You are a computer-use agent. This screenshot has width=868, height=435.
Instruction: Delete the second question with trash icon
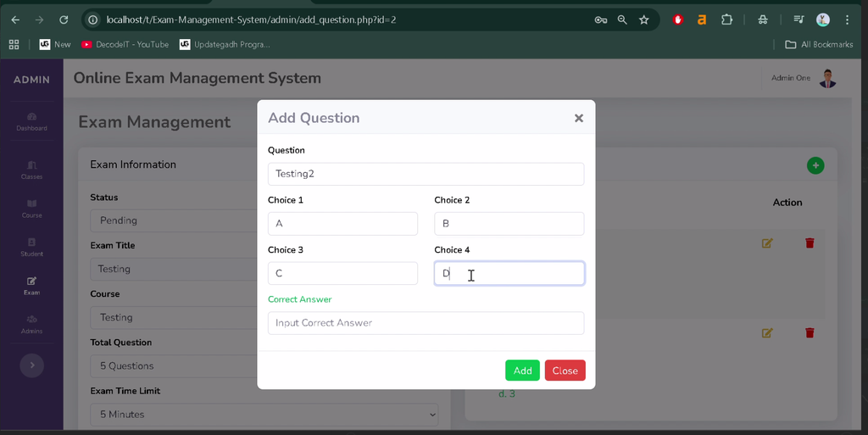point(810,332)
